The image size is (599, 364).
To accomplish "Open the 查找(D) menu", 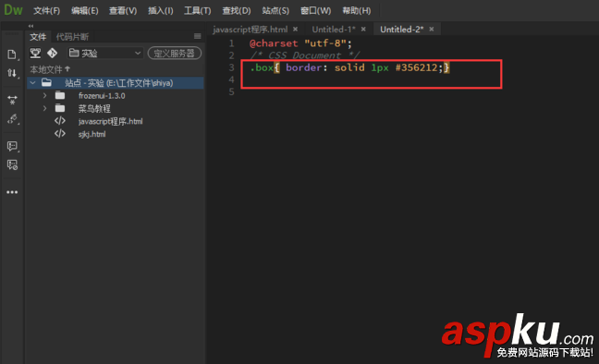I will pos(237,11).
